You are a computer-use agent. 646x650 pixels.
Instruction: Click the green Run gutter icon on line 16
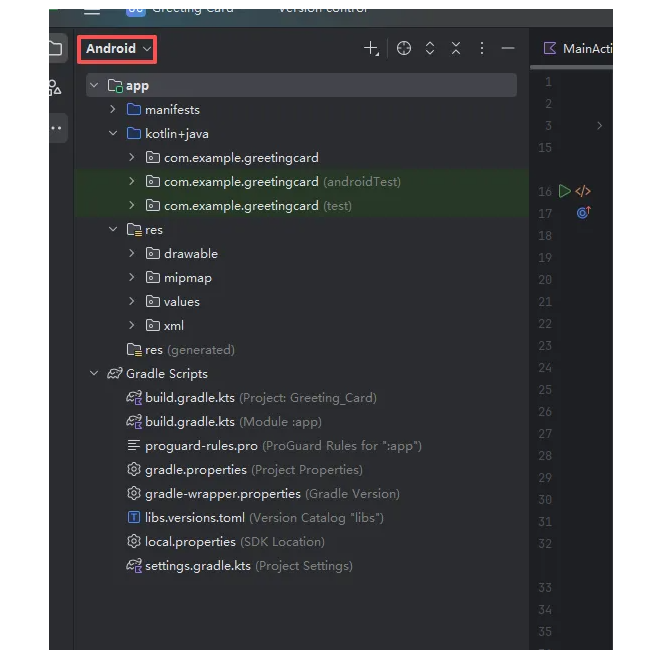(564, 191)
